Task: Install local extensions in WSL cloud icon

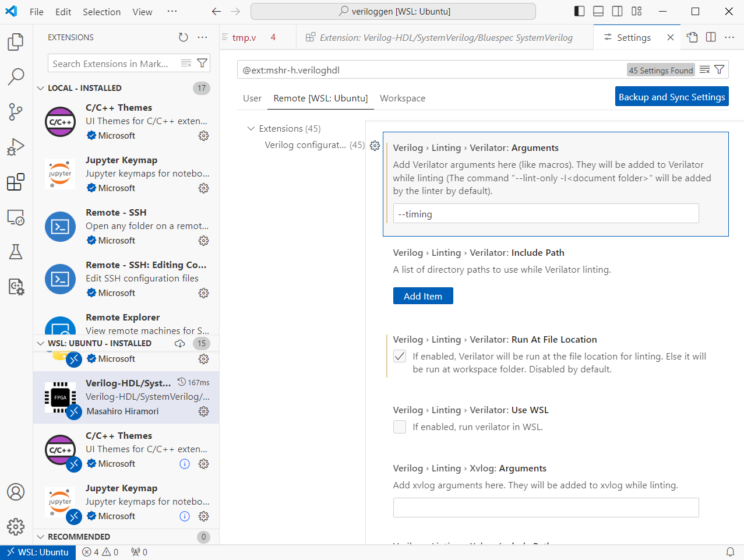Action: tap(180, 343)
